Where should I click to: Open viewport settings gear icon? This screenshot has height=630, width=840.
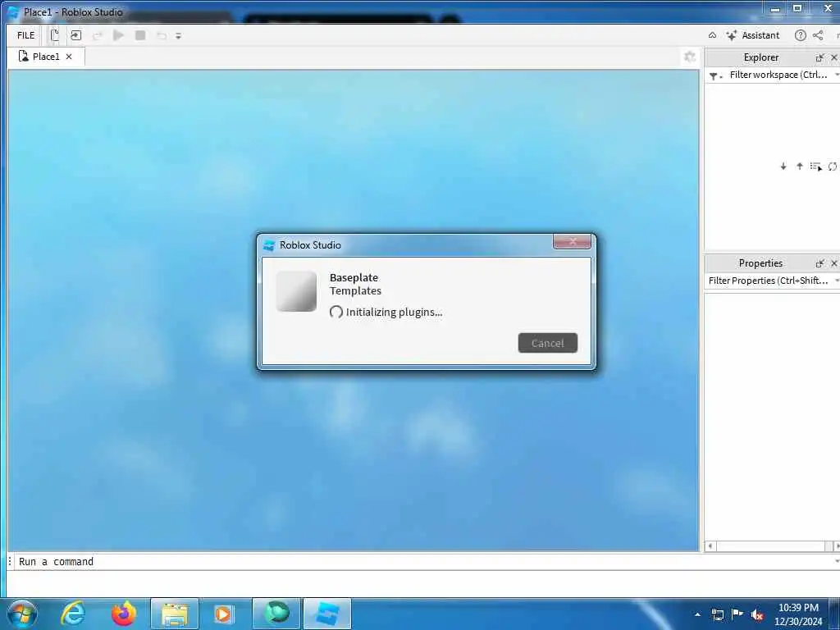point(690,57)
